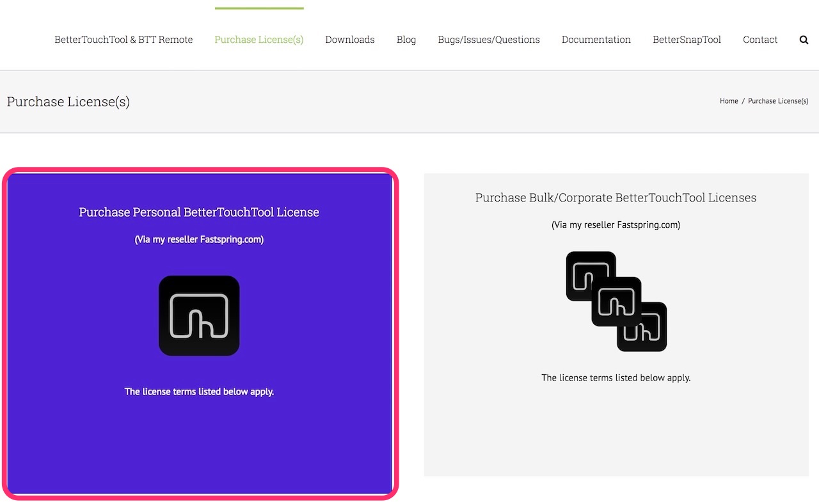
Task: Click Purchase Personal BetterTouchTool License heading
Action: (x=199, y=212)
